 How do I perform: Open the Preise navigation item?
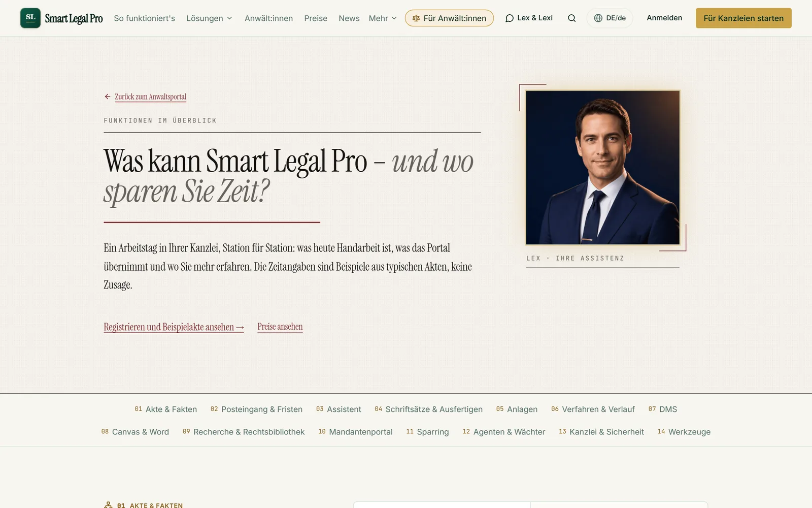pyautogui.click(x=316, y=18)
